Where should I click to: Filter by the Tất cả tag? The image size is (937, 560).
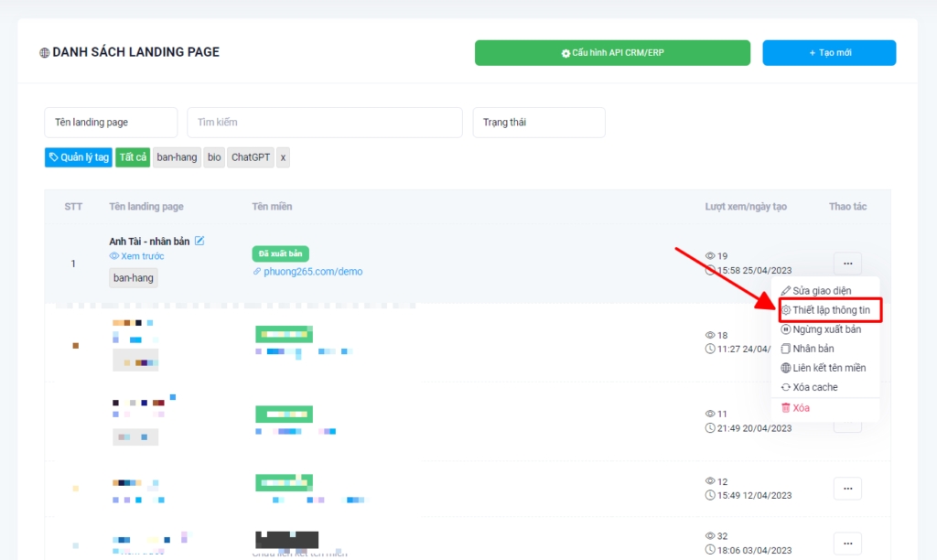tap(133, 157)
